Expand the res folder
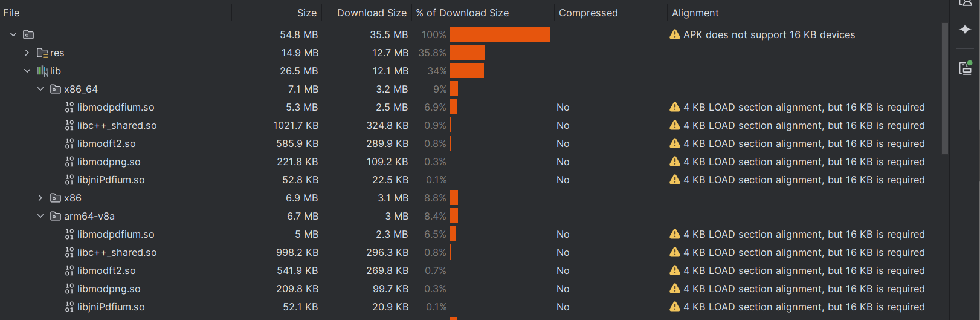 click(x=27, y=53)
